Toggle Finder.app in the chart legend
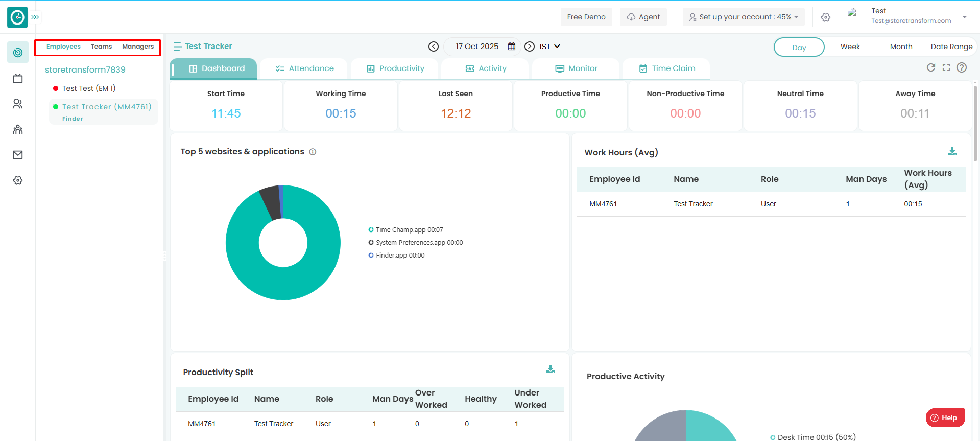980x441 pixels. coord(396,256)
